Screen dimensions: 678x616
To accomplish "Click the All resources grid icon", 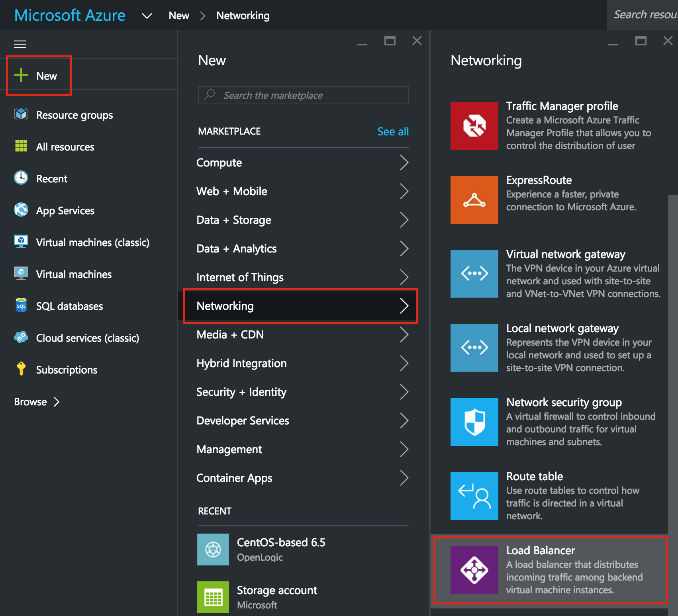I will pyautogui.click(x=21, y=146).
